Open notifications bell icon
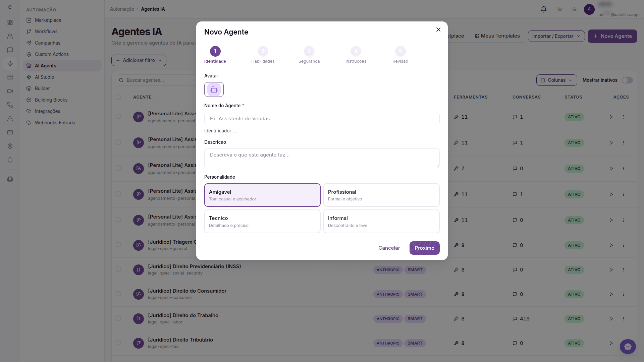644x362 pixels. 544,9
